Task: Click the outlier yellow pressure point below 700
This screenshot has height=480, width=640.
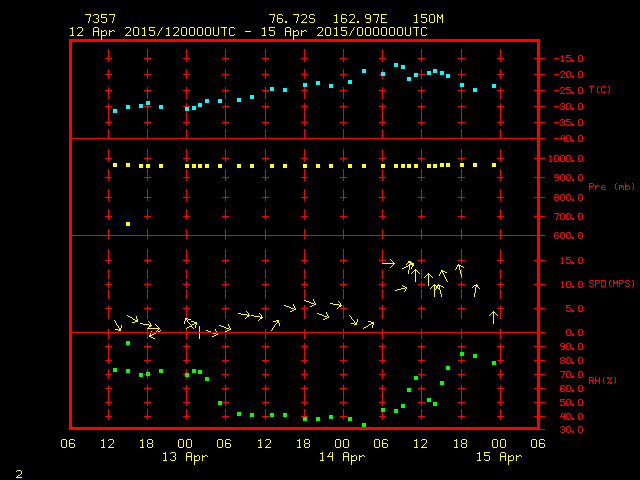Action: coord(128,224)
